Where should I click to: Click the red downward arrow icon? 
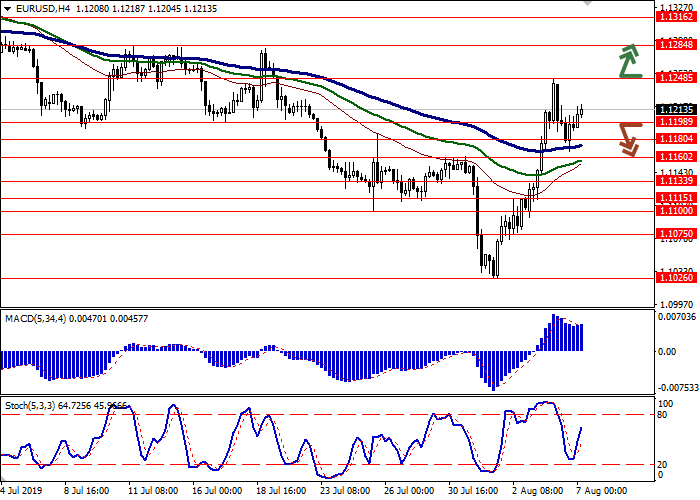pyautogui.click(x=628, y=138)
